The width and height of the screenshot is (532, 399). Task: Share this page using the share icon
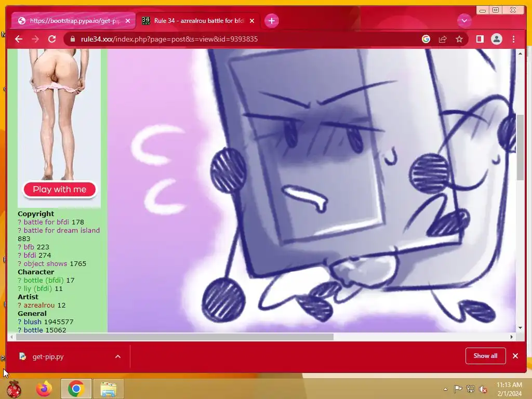[443, 39]
